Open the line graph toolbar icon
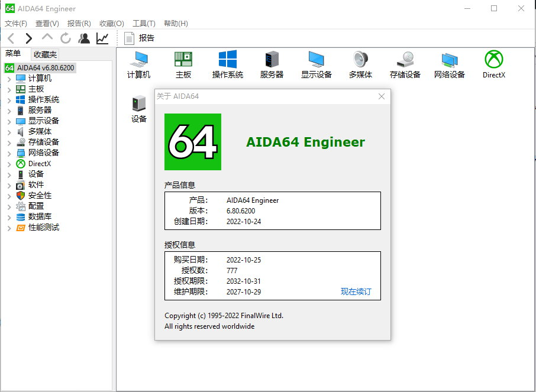This screenshot has height=392, width=536. click(102, 38)
